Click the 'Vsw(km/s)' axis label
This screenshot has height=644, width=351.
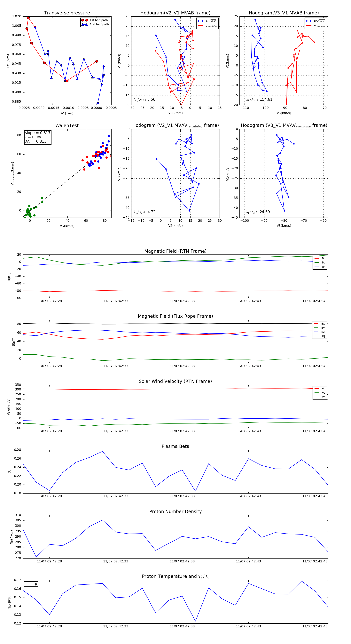coord(9,407)
